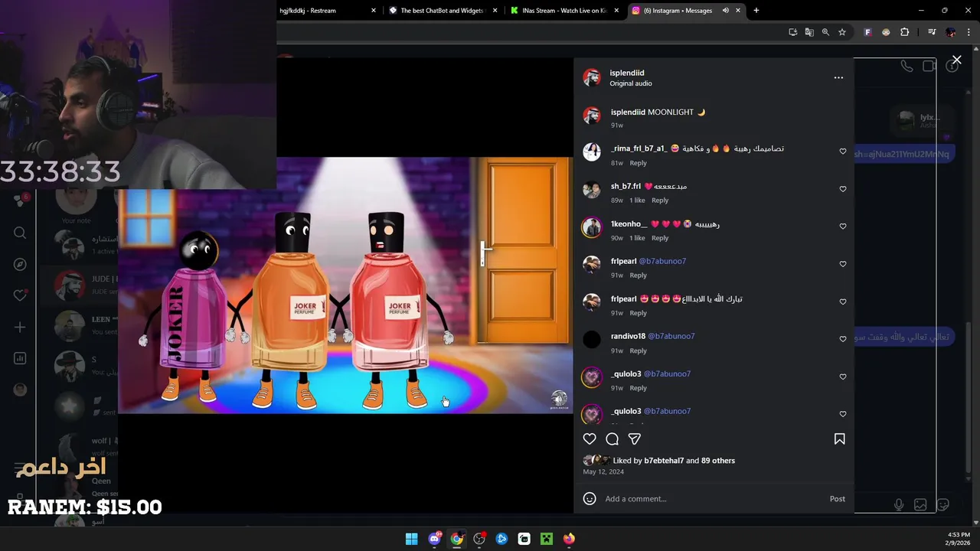Open the purple F extension icon
This screenshot has height=551, width=980.
point(867,32)
